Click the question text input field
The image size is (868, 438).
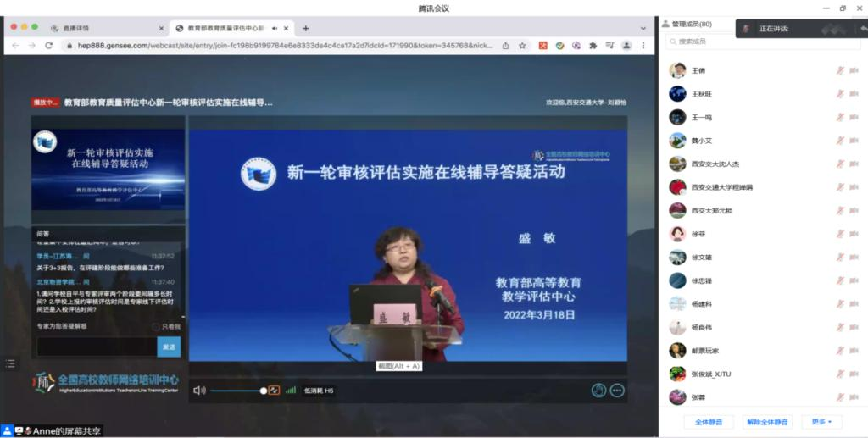[x=97, y=347]
